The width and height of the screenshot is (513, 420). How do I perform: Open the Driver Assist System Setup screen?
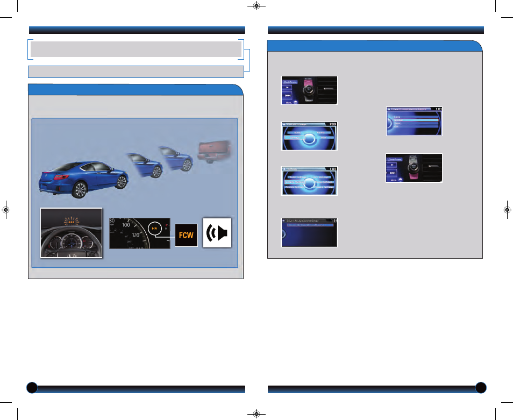[x=309, y=232]
